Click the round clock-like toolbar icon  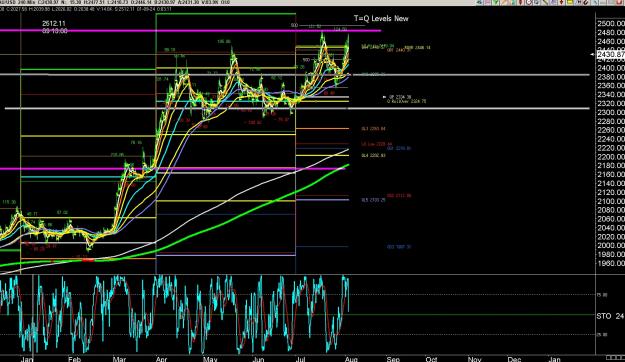[529, 2]
